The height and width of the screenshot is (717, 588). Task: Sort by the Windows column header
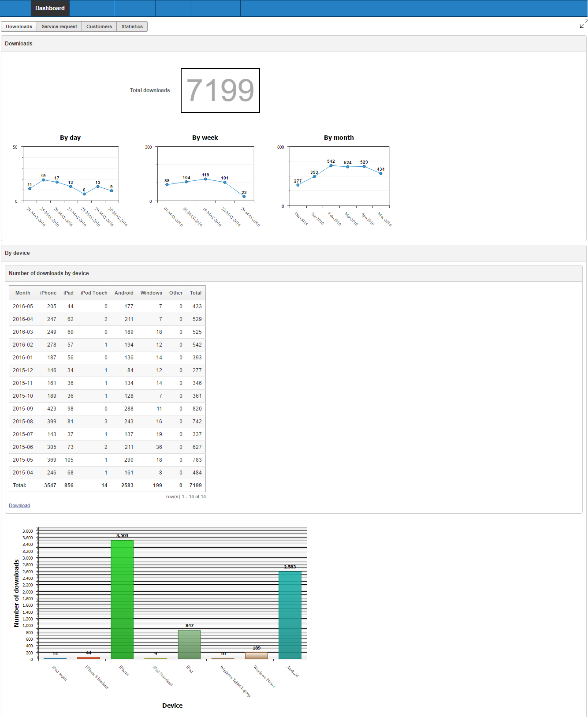[151, 293]
